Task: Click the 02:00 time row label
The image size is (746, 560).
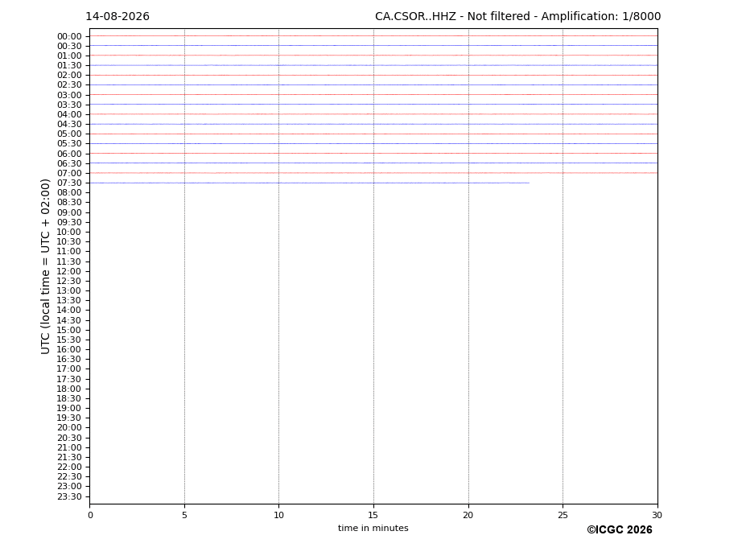Action: 69,75
